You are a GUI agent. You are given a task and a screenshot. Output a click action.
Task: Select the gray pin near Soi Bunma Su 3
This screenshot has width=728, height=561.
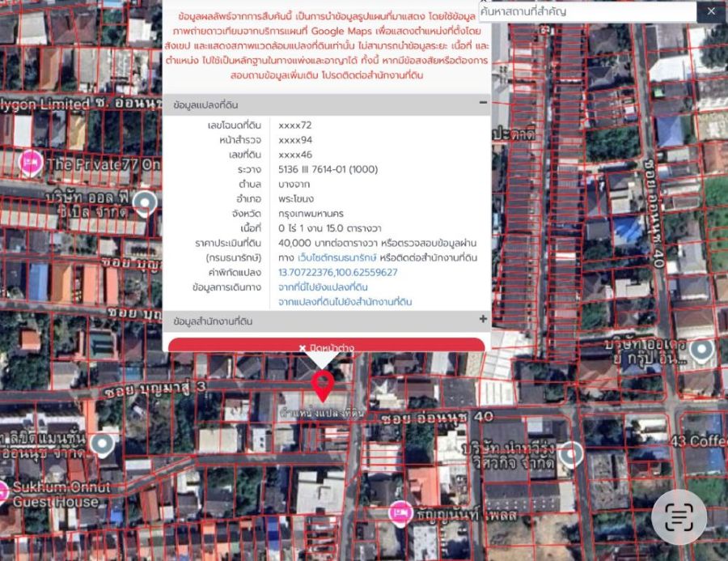102,444
